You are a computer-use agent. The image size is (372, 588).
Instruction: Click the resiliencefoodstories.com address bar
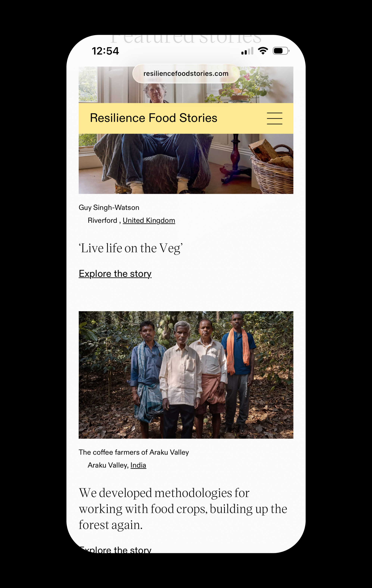pos(186,74)
